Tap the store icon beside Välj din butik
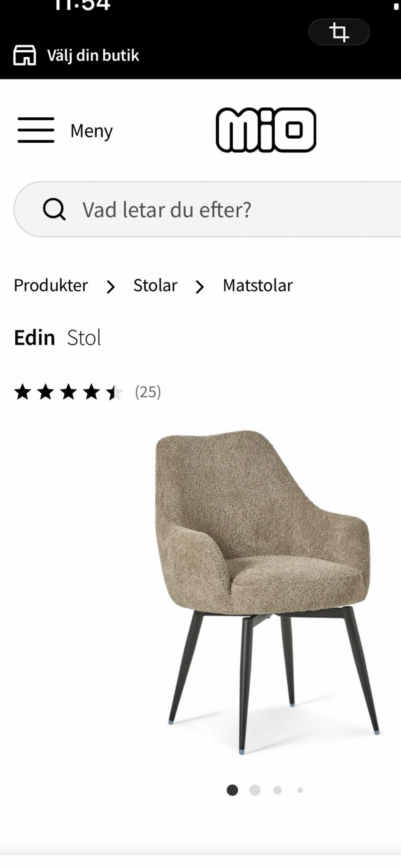Image resolution: width=401 pixels, height=868 pixels. [x=25, y=55]
